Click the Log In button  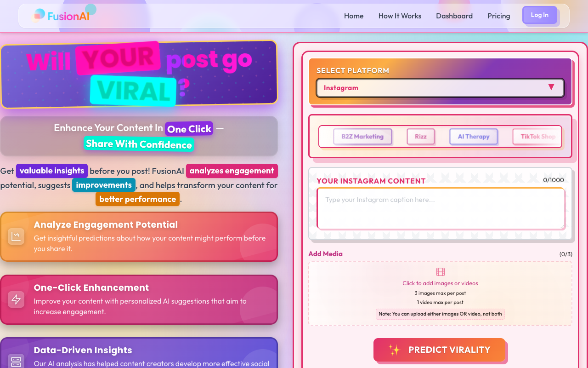[x=540, y=15]
